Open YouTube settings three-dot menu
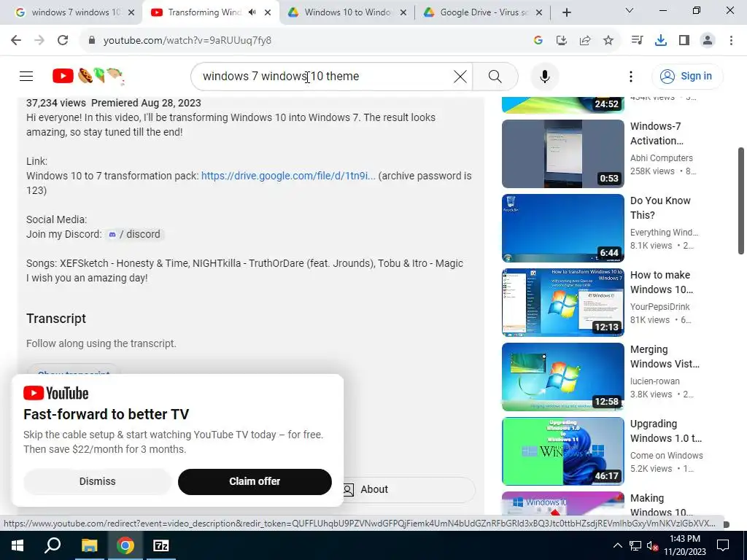This screenshot has width=747, height=560. (x=631, y=76)
